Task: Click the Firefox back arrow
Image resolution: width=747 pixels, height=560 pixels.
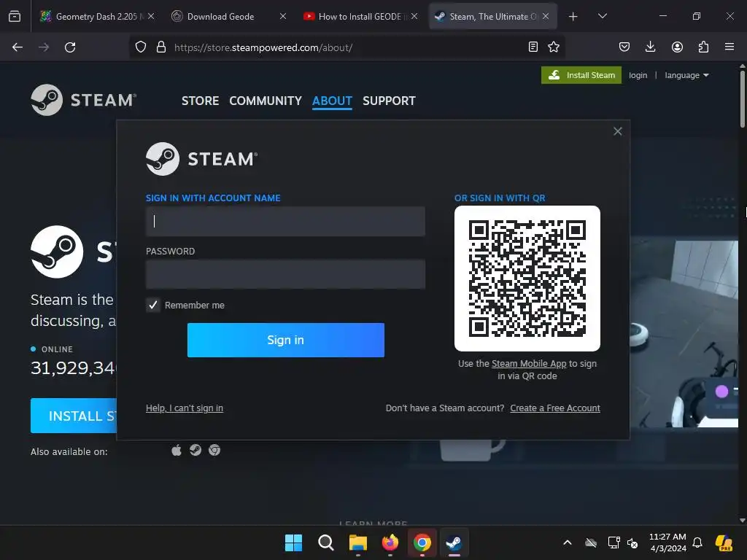Action: click(18, 47)
